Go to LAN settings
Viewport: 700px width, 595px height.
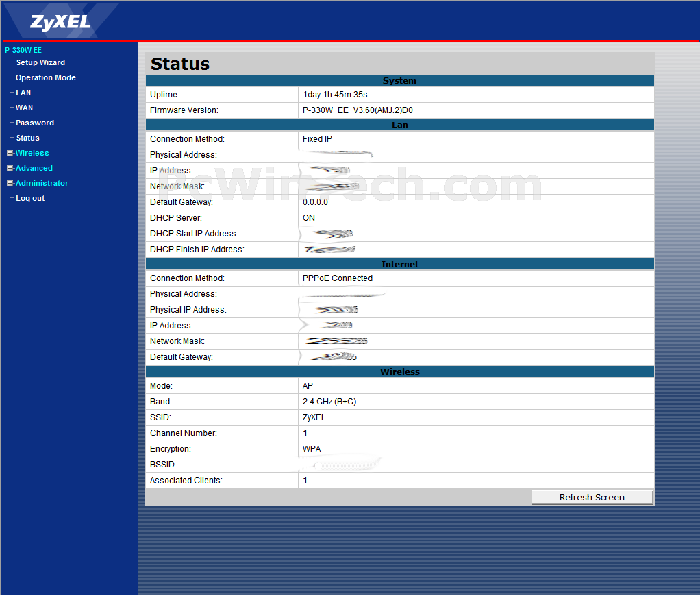pos(23,93)
